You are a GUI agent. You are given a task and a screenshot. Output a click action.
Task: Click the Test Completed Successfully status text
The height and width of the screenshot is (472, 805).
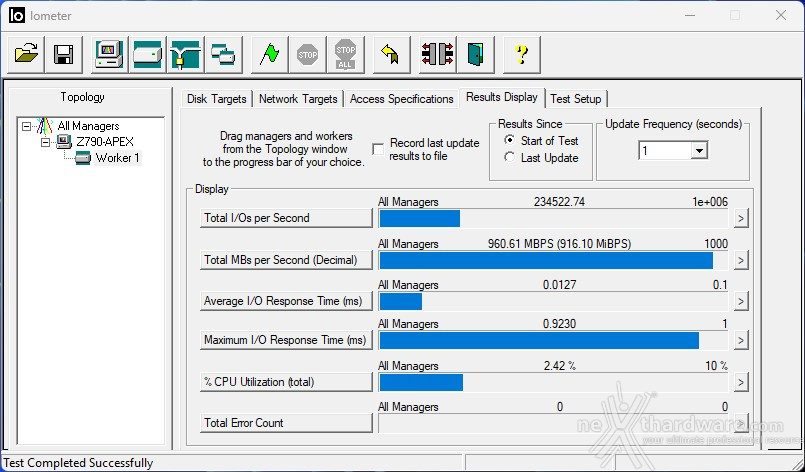pos(79,463)
